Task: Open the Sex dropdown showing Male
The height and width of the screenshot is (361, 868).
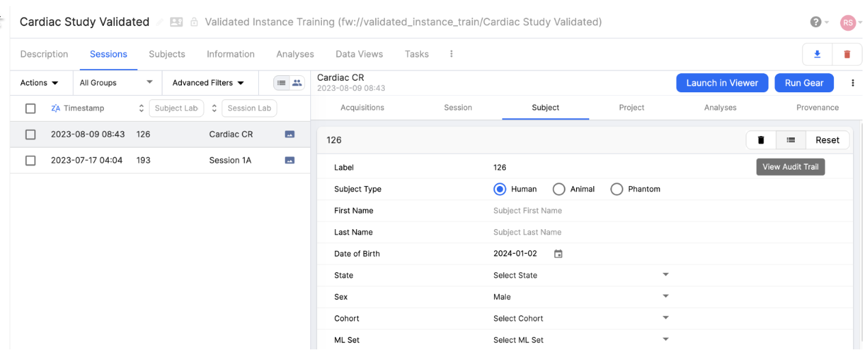Action: point(581,297)
